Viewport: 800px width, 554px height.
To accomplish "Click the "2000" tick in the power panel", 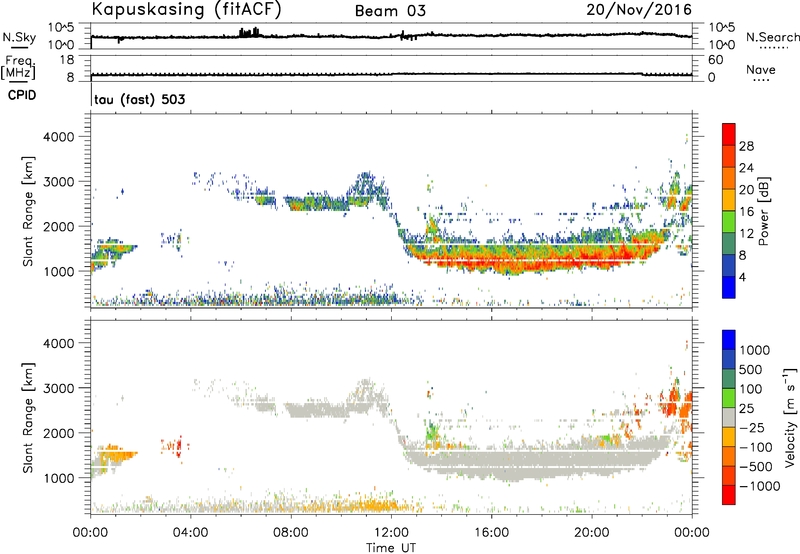I will tap(58, 226).
